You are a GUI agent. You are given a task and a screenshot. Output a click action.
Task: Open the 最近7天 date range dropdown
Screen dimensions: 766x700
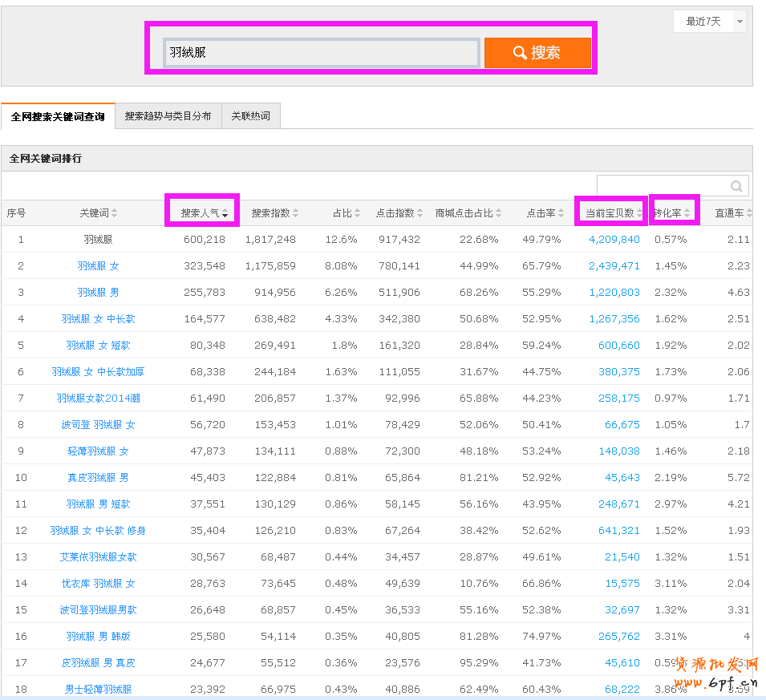(709, 22)
